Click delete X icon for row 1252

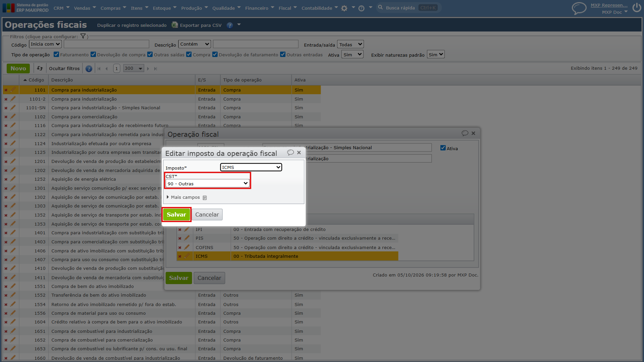6,179
